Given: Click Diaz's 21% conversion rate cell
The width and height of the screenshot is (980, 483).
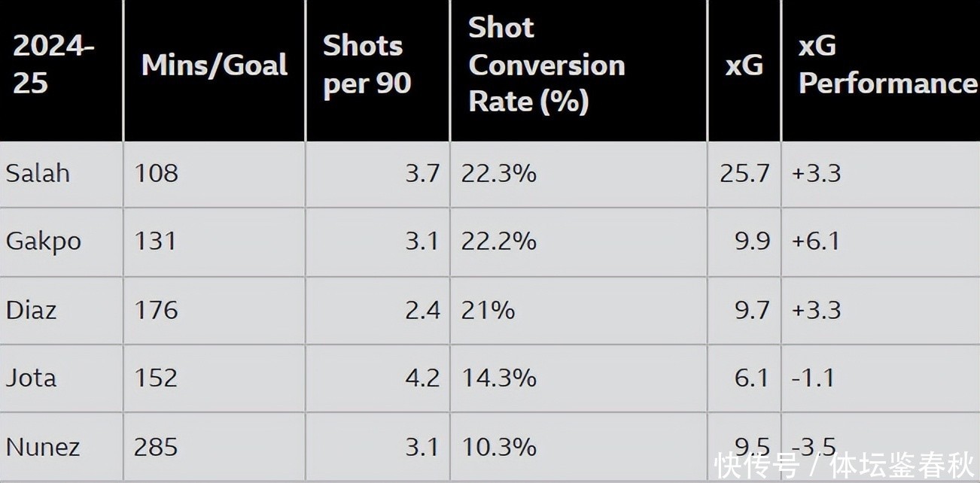Looking at the screenshot, I should tap(488, 310).
